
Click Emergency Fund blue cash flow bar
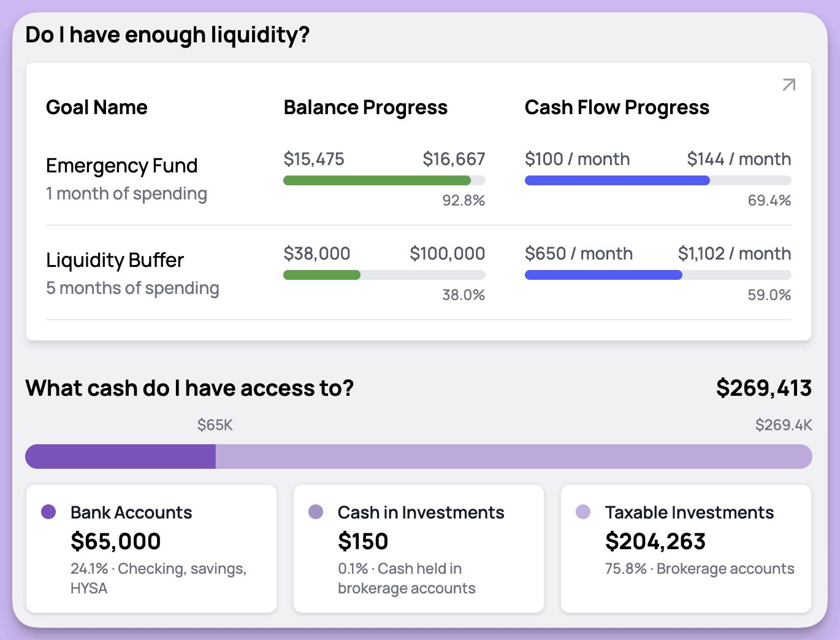(617, 180)
